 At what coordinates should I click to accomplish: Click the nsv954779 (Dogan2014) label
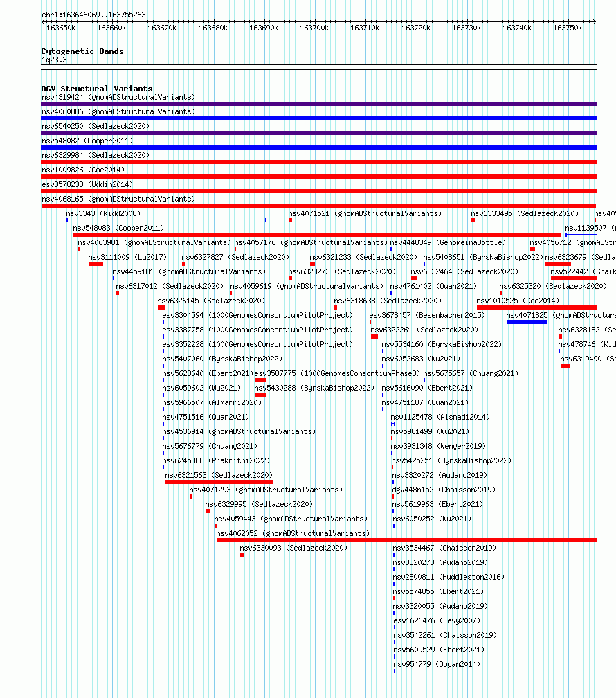coord(437,664)
